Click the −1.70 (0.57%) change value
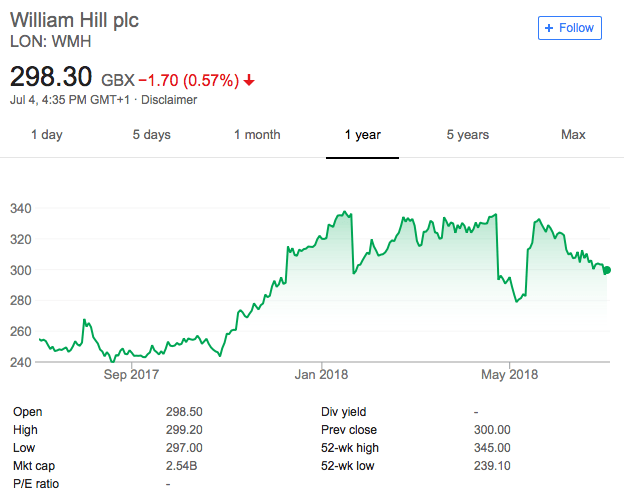The image size is (624, 503). [x=189, y=80]
